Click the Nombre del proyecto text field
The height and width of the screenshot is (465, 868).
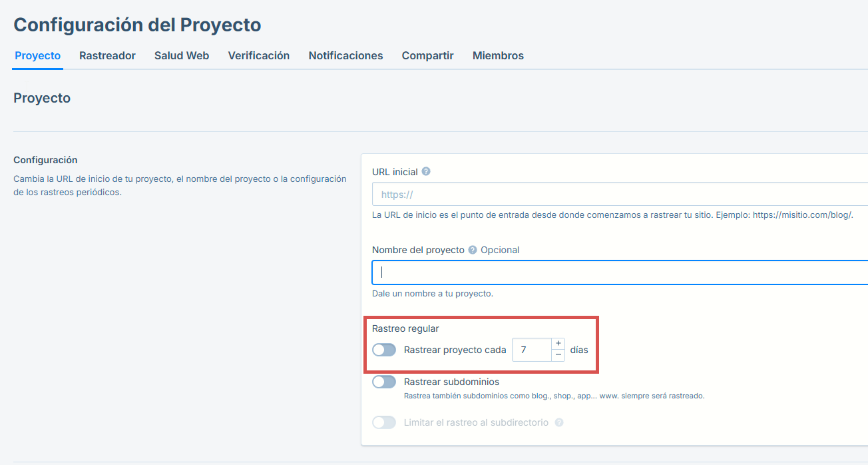(599, 272)
